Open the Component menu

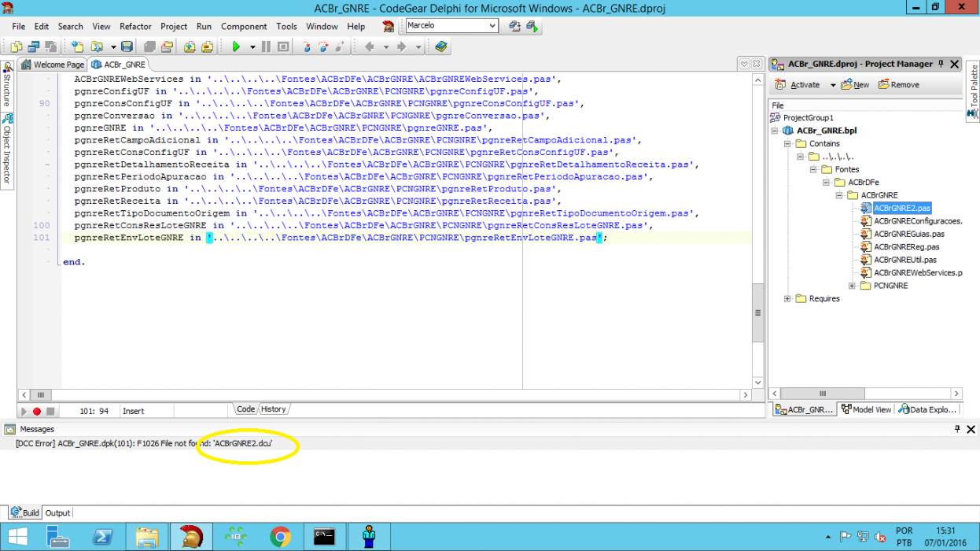pyautogui.click(x=244, y=26)
